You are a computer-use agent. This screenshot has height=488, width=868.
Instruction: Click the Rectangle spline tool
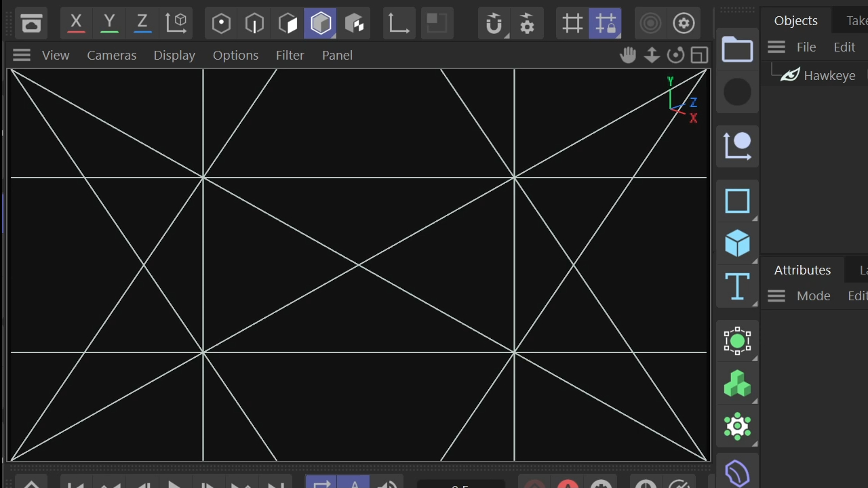(737, 201)
